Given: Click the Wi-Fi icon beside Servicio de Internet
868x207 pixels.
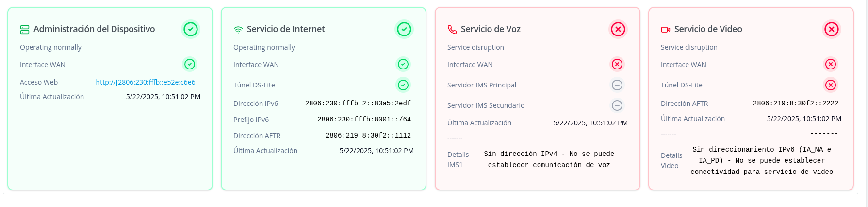Looking at the screenshot, I should pos(238,30).
